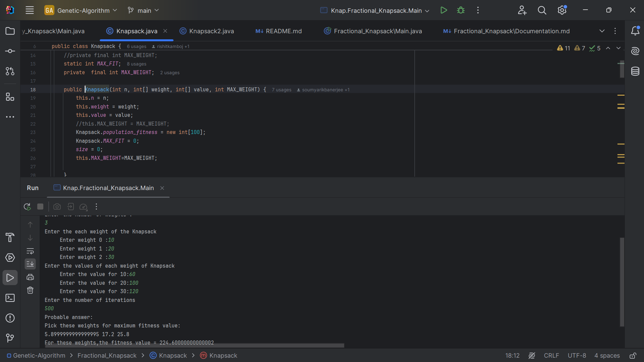Open the Project tool window folder icon

click(10, 31)
